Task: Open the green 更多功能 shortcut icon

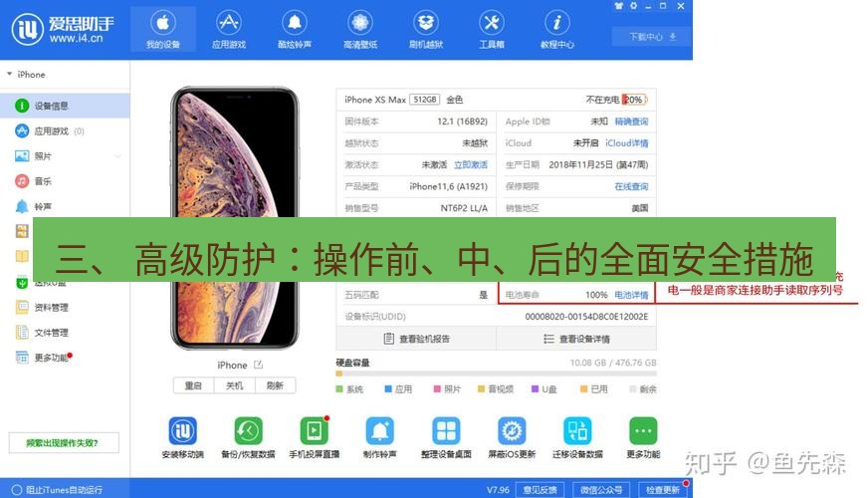Action: click(643, 430)
